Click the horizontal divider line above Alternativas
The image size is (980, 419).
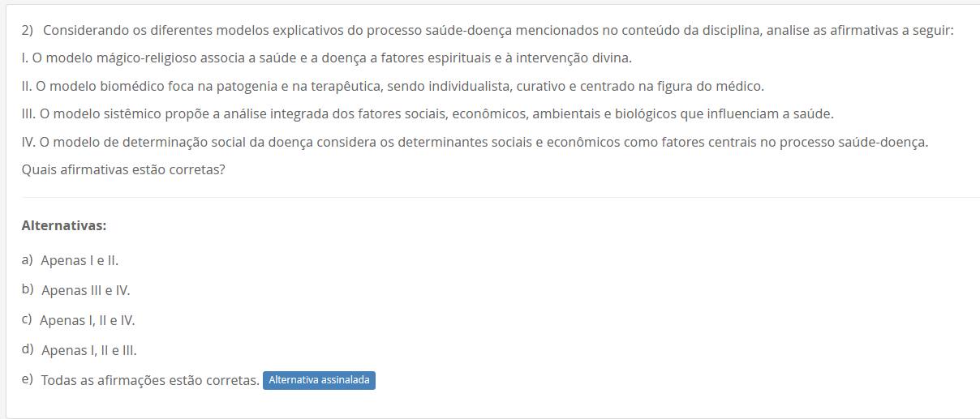tap(501, 197)
